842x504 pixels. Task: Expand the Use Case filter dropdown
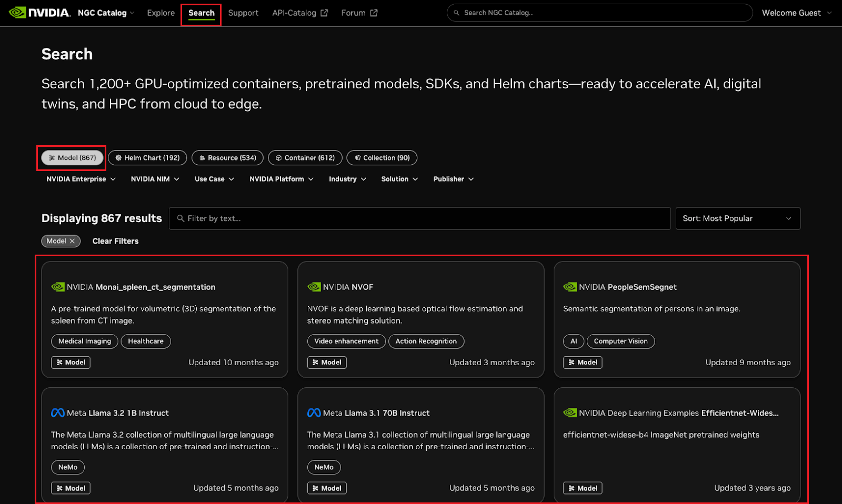point(214,179)
